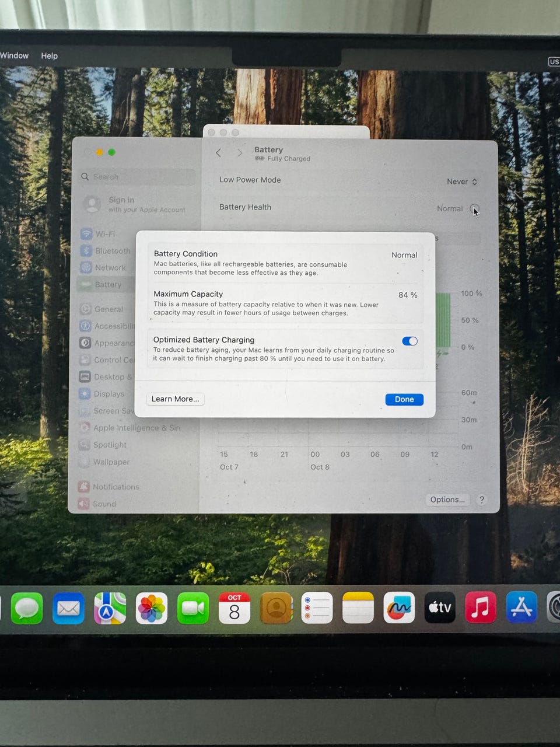Click the Wi-Fi icon in settings sidebar

tap(86, 234)
